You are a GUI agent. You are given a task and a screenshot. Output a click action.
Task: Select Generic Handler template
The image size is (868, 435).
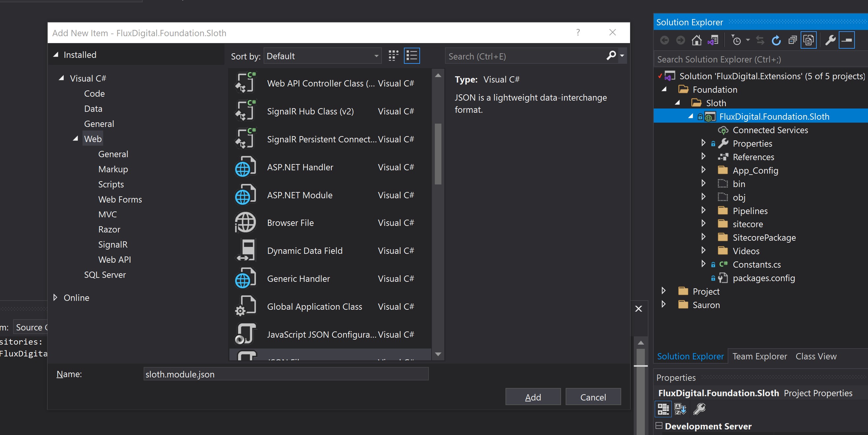pos(330,279)
